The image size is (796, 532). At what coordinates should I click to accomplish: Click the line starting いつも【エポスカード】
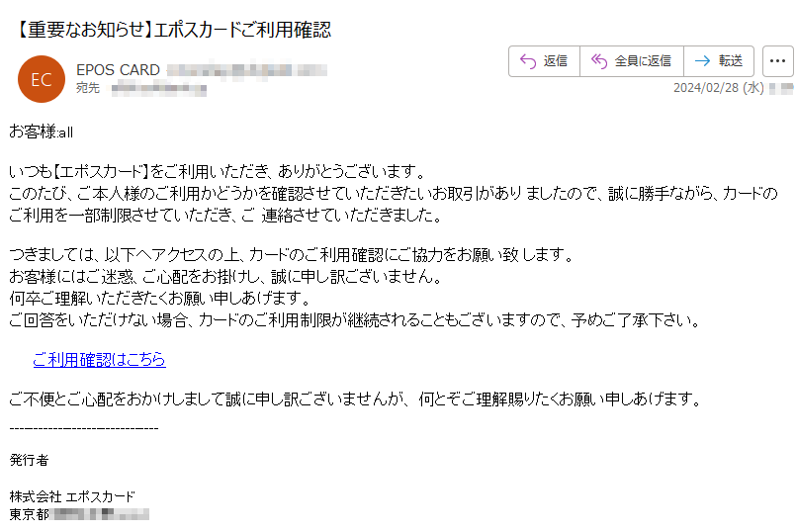219,172
